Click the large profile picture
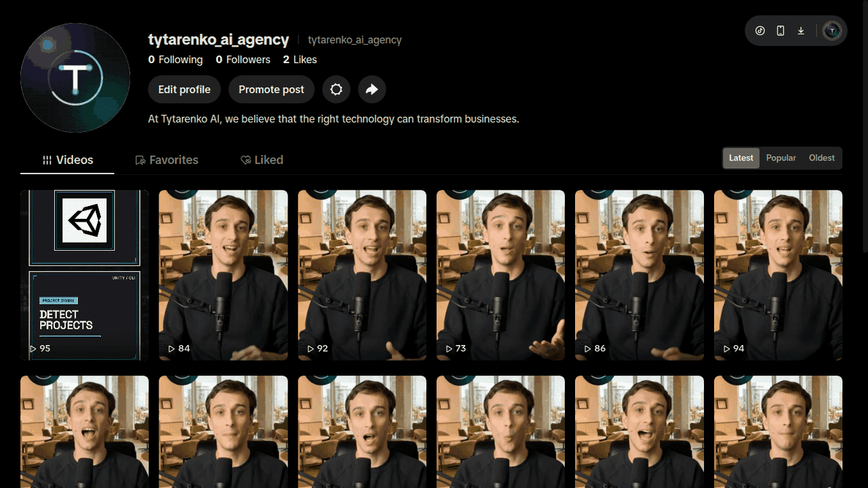Image resolution: width=868 pixels, height=488 pixels. pos(75,77)
